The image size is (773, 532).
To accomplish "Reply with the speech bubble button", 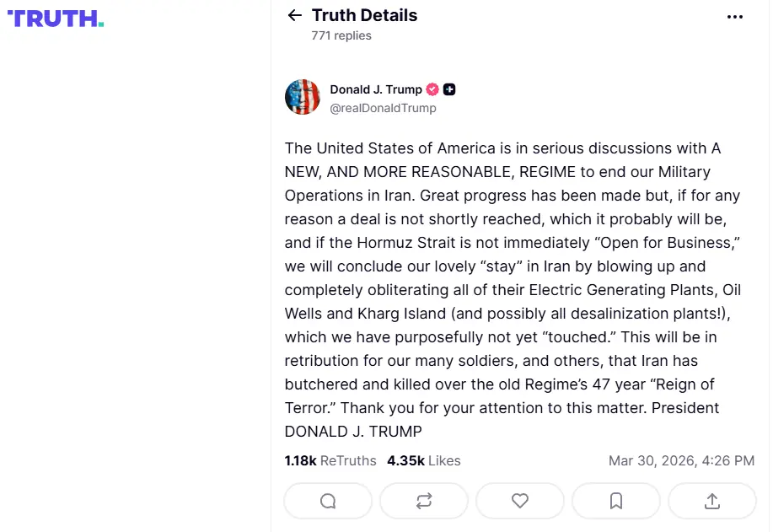I will coord(328,501).
